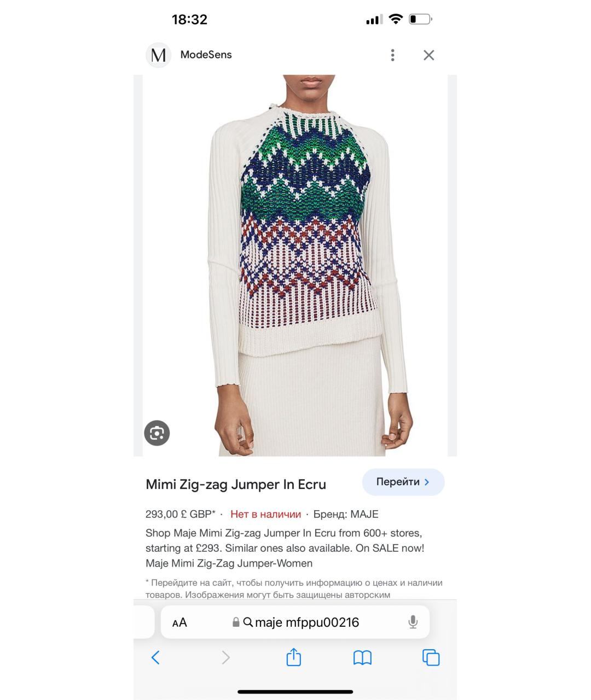Go back with Safari back arrow
This screenshot has height=700, width=591.
155,657
